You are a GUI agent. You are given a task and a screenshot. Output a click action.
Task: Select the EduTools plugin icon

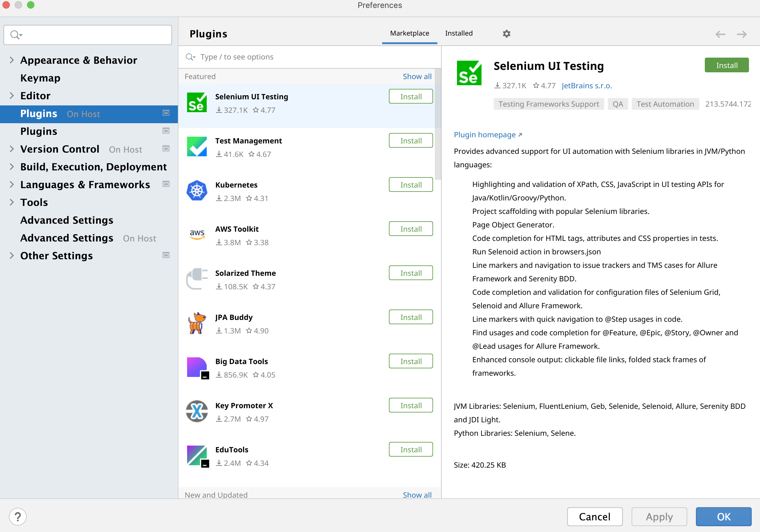[x=197, y=456]
